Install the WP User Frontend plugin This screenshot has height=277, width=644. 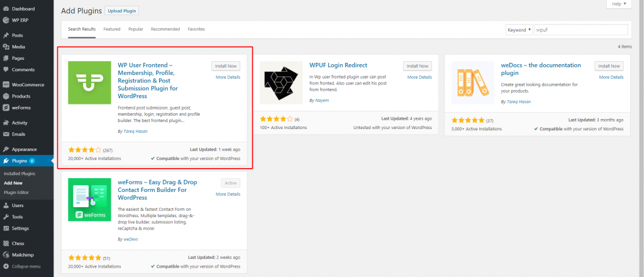coord(226,66)
